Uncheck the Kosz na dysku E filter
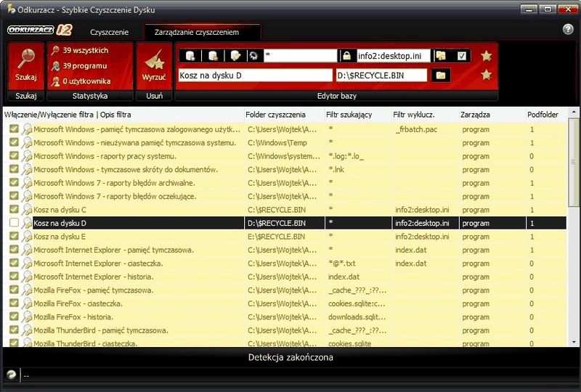Viewport: 581px width, 392px height. point(14,236)
